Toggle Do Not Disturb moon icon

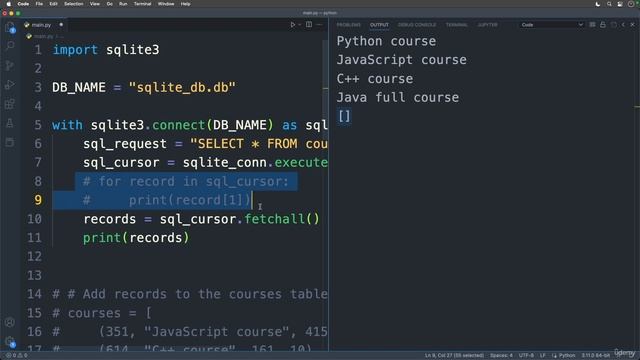[598, 4]
